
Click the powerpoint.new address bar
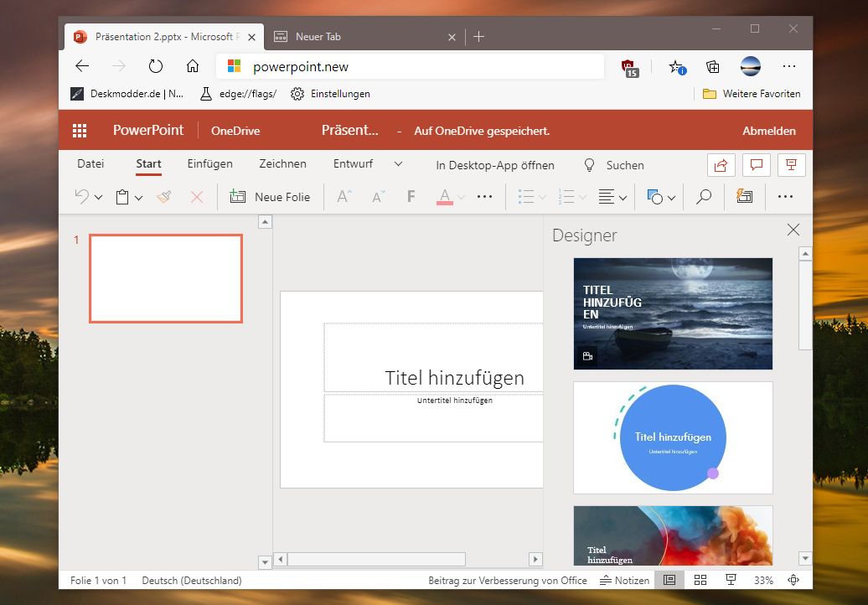(x=410, y=66)
